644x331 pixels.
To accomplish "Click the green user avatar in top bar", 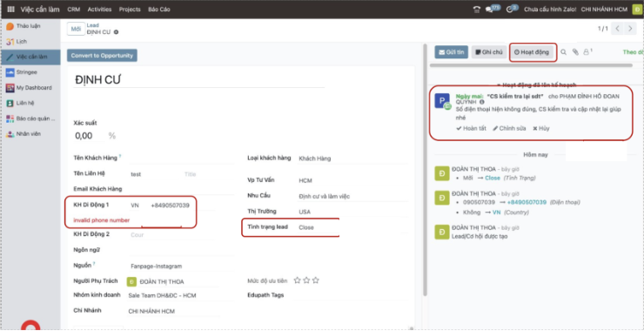I will coord(636,10).
